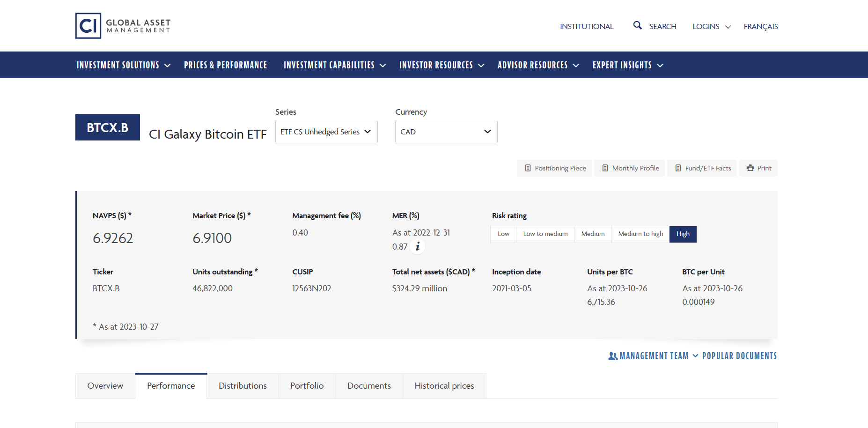Click the Management Team people icon
Viewport: 868px width, 428px height.
click(x=613, y=356)
